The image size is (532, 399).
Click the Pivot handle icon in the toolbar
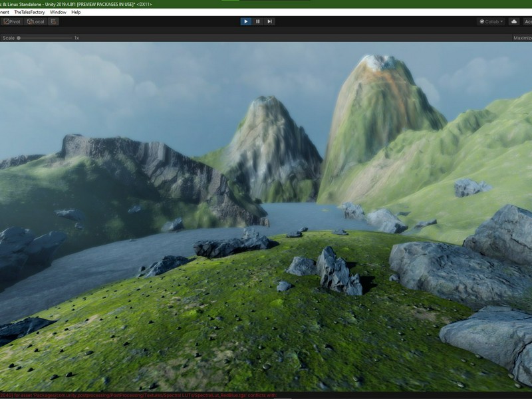pos(7,22)
